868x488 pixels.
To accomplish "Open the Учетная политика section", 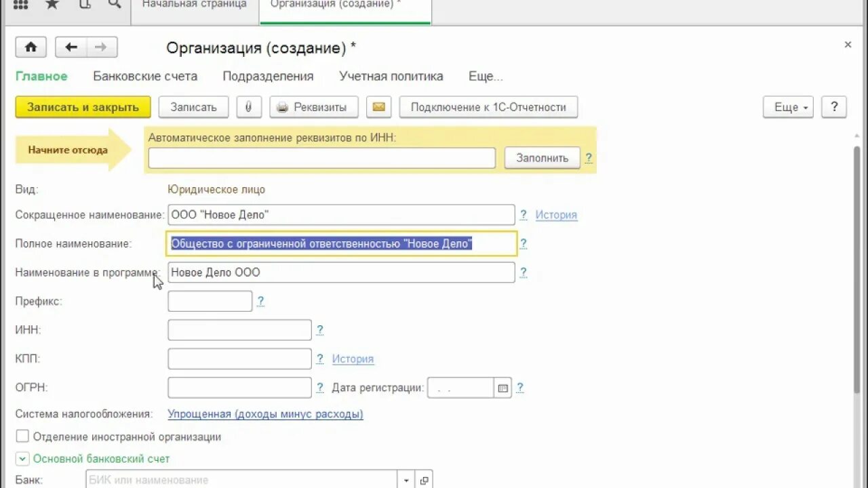I will (391, 76).
